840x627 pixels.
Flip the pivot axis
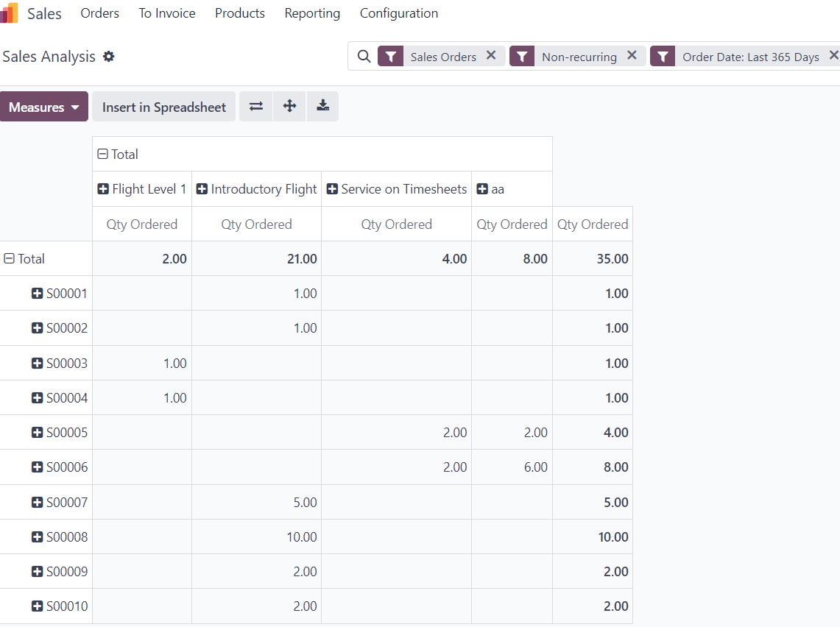[256, 106]
